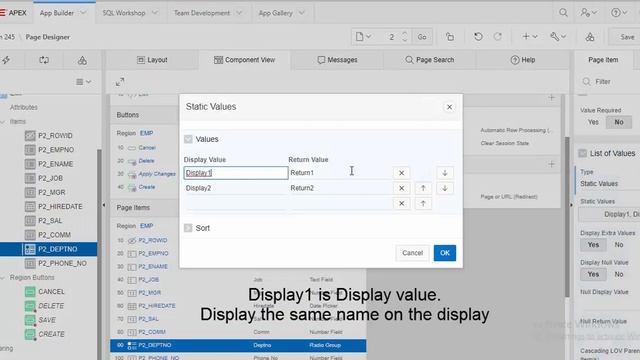
Task: Open Team Development menu
Action: tap(208, 13)
